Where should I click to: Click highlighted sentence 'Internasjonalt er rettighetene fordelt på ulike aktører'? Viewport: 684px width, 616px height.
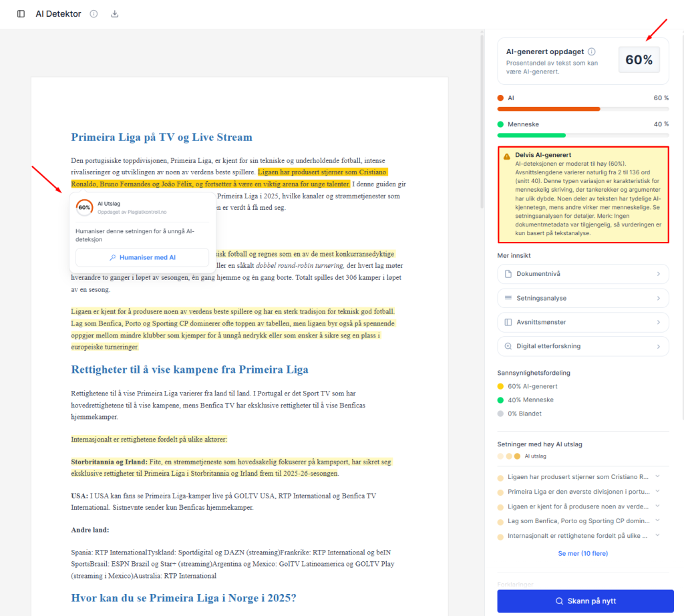(x=149, y=440)
